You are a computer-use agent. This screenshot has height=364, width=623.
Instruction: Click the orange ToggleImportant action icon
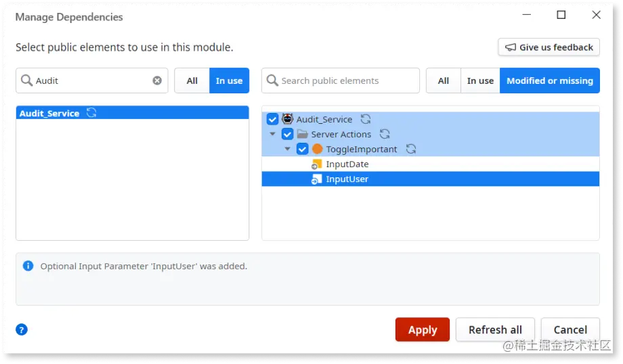pyautogui.click(x=317, y=149)
